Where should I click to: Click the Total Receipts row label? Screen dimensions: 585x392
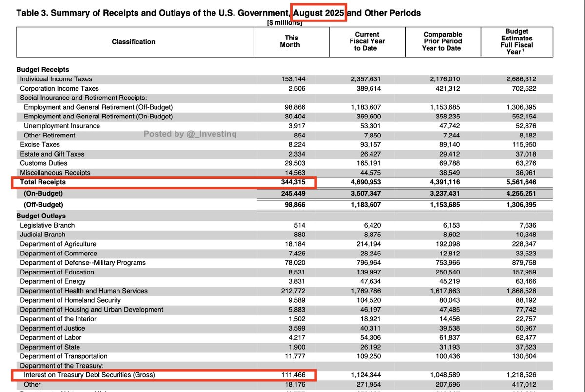43,182
